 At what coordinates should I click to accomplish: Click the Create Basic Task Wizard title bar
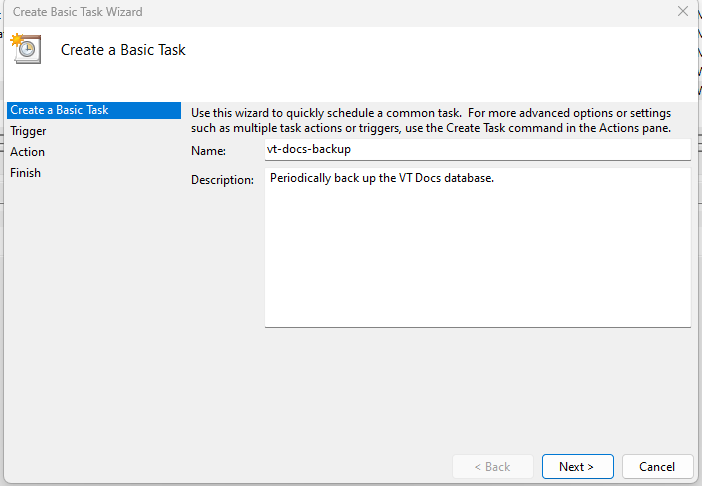[x=313, y=12]
